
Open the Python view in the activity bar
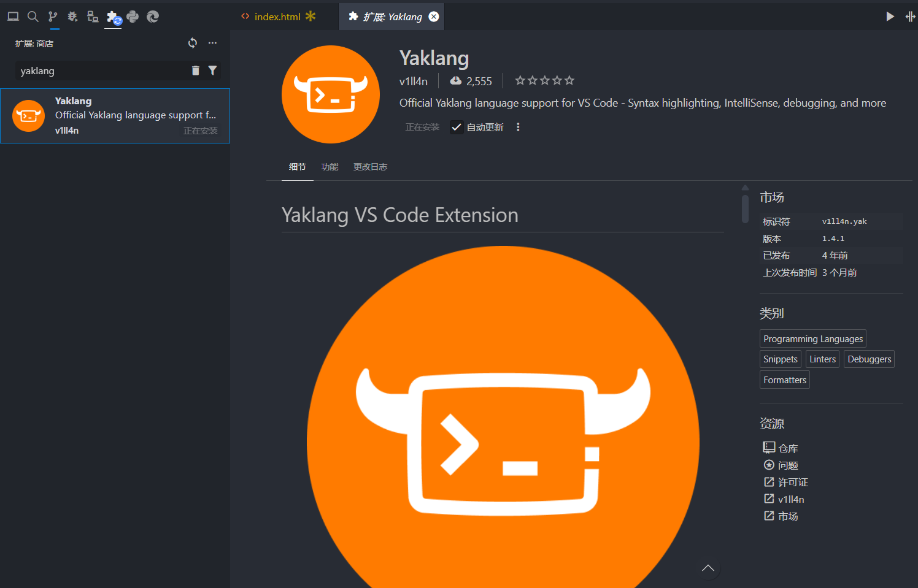point(133,17)
